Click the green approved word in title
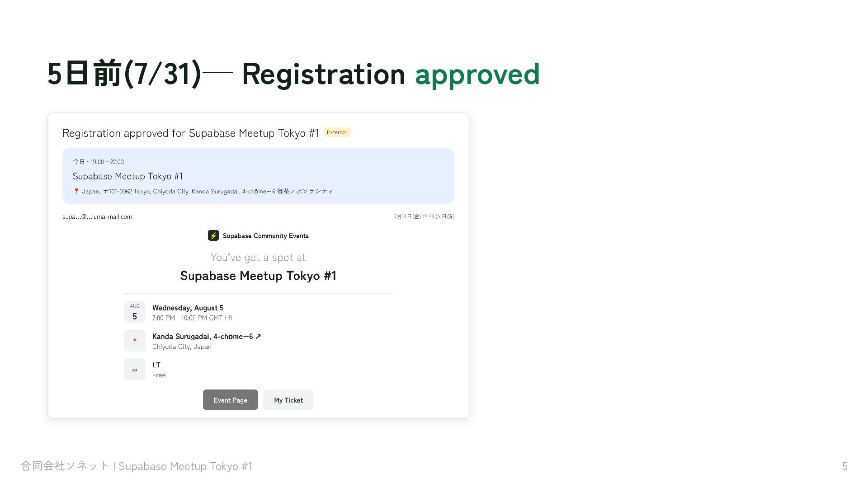The width and height of the screenshot is (868, 488). (477, 75)
